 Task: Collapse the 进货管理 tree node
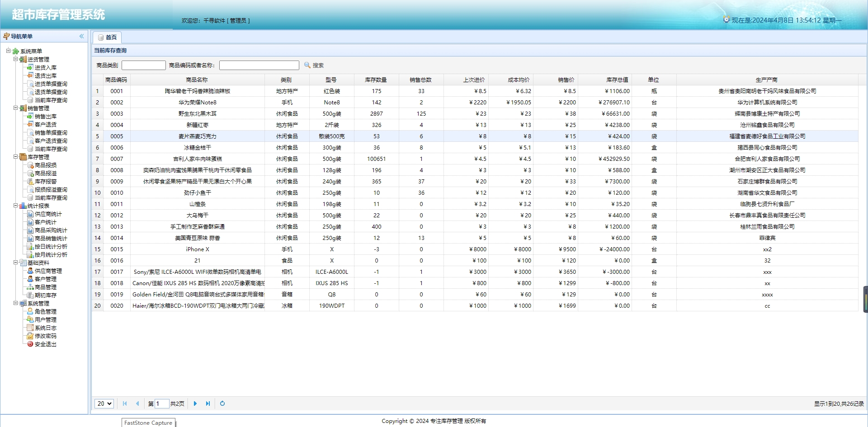(x=15, y=59)
